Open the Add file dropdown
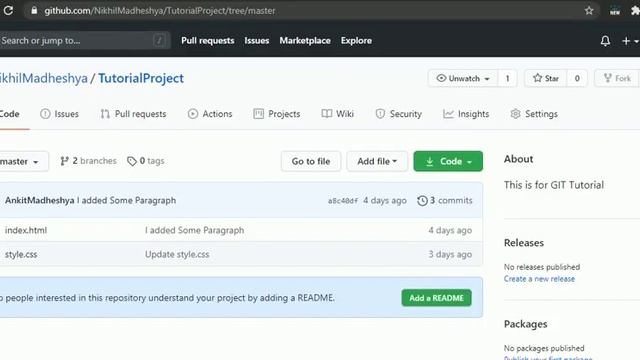640x360 pixels. pos(377,161)
